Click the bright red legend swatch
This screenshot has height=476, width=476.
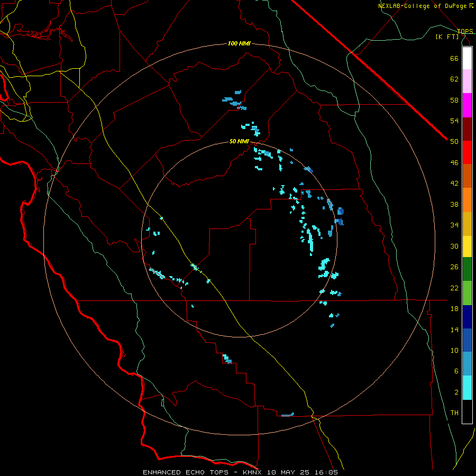(467, 152)
